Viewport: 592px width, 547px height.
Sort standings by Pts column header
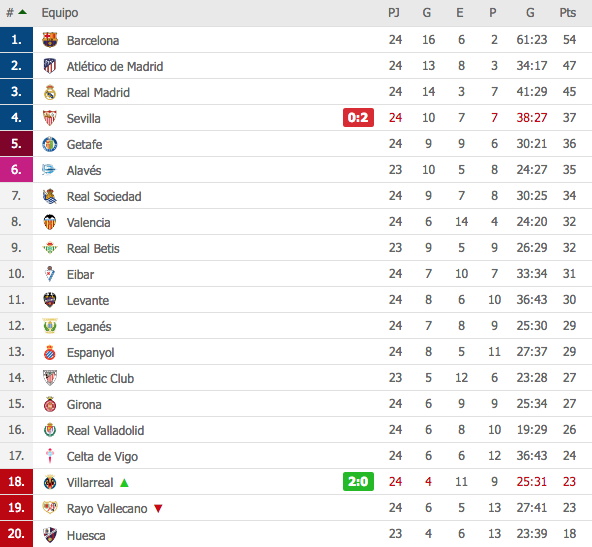(567, 13)
